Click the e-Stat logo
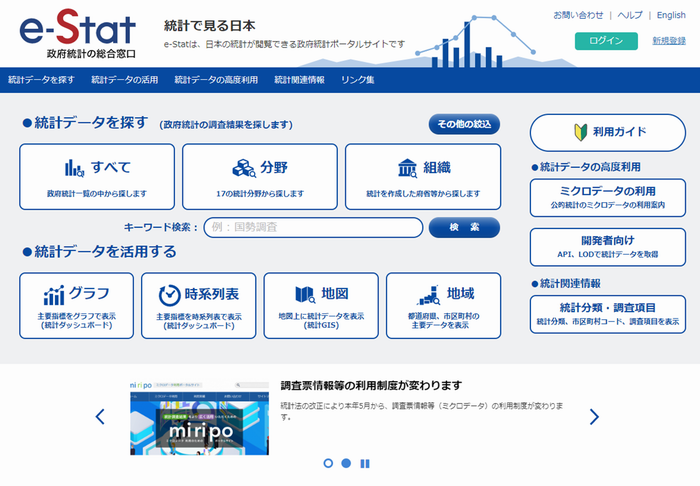 click(77, 33)
